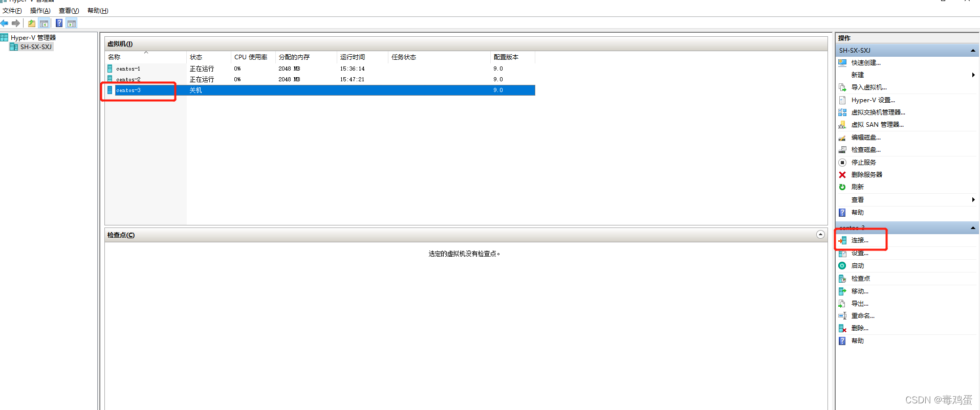
Task: Click the 导出... action icon
Action: (x=842, y=304)
